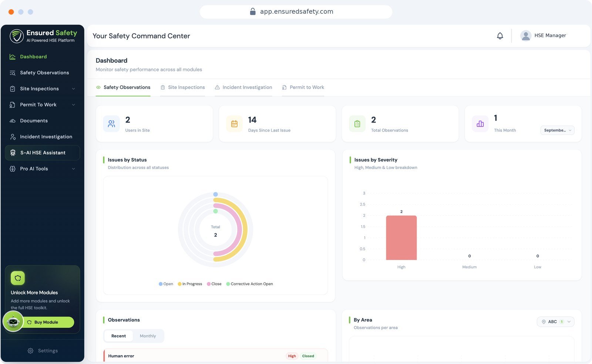Click the Total Observations clipboard icon

click(x=357, y=124)
